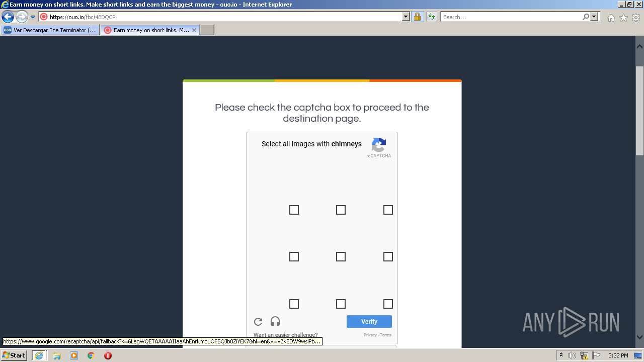
Task: Reload the captcha challenge icon
Action: pyautogui.click(x=258, y=321)
